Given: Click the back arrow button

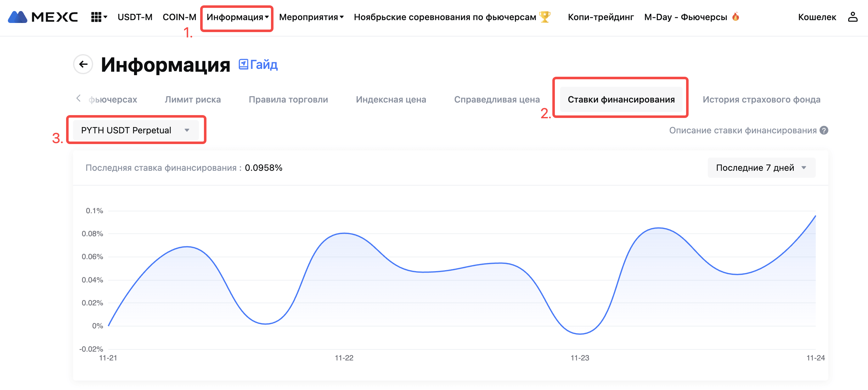Looking at the screenshot, I should pyautogui.click(x=83, y=64).
